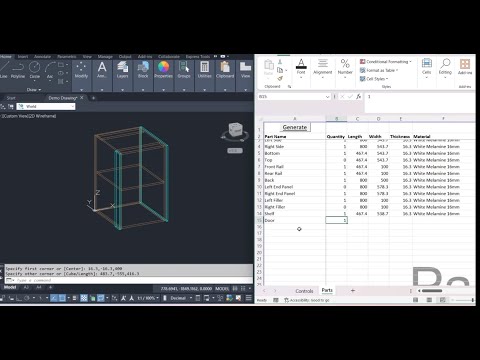Image resolution: width=480 pixels, height=360 pixels.
Task: Switch to the Controls sheet tab
Action: click(x=304, y=291)
